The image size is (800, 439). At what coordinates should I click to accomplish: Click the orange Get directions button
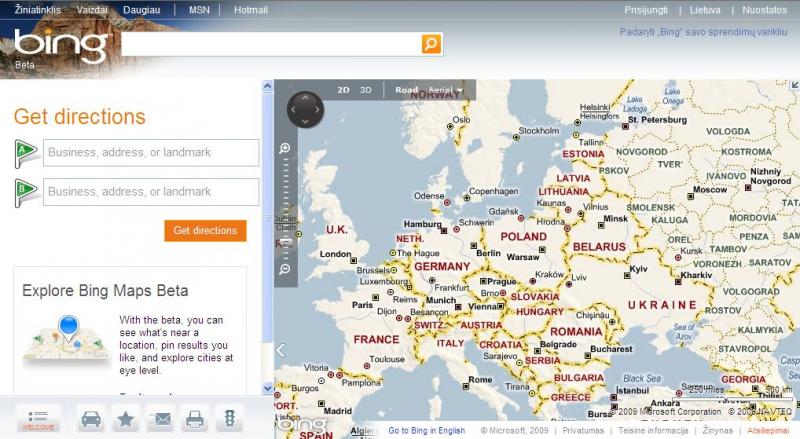click(x=205, y=231)
